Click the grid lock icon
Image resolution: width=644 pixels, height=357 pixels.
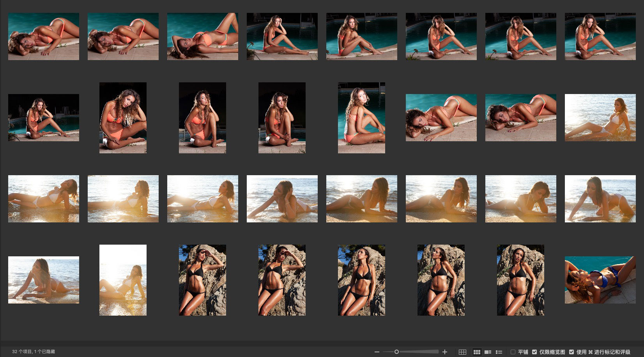462,352
